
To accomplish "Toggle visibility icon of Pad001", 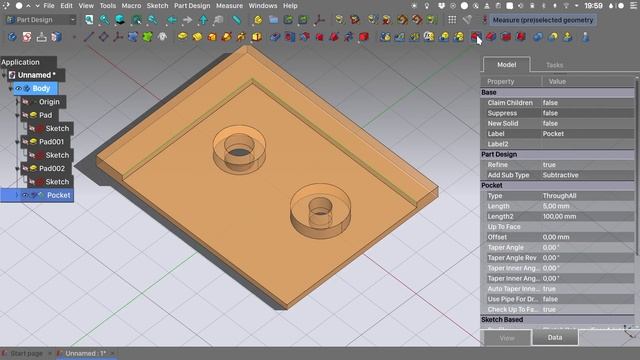I will [x=25, y=142].
